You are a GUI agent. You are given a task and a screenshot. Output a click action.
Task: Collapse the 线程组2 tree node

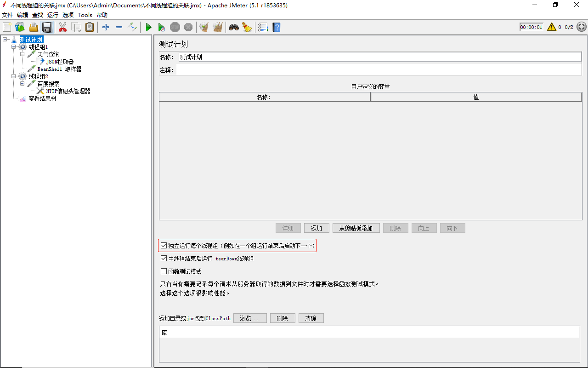pyautogui.click(x=13, y=76)
